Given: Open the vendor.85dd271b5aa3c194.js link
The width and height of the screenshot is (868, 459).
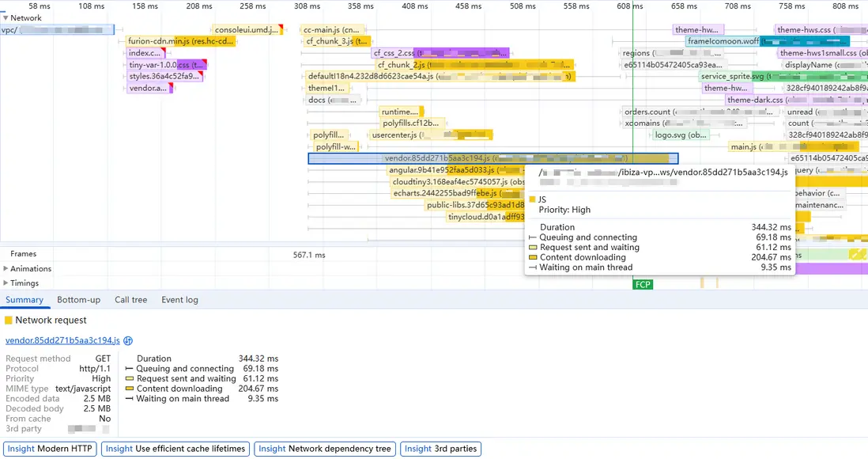Looking at the screenshot, I should click(x=62, y=341).
